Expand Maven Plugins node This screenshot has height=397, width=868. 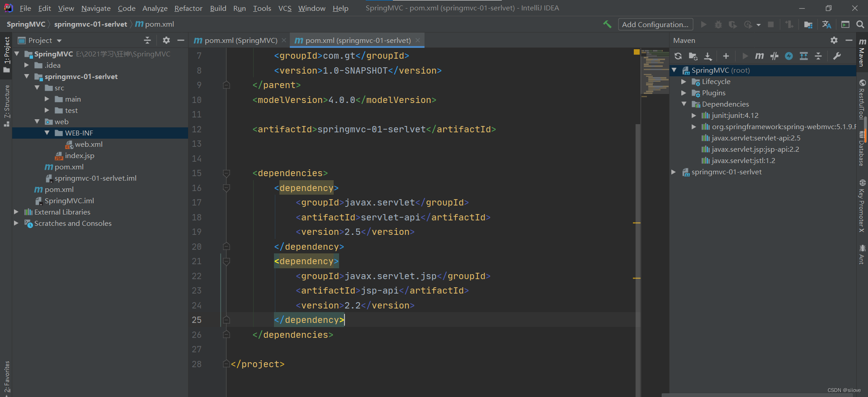coord(684,93)
